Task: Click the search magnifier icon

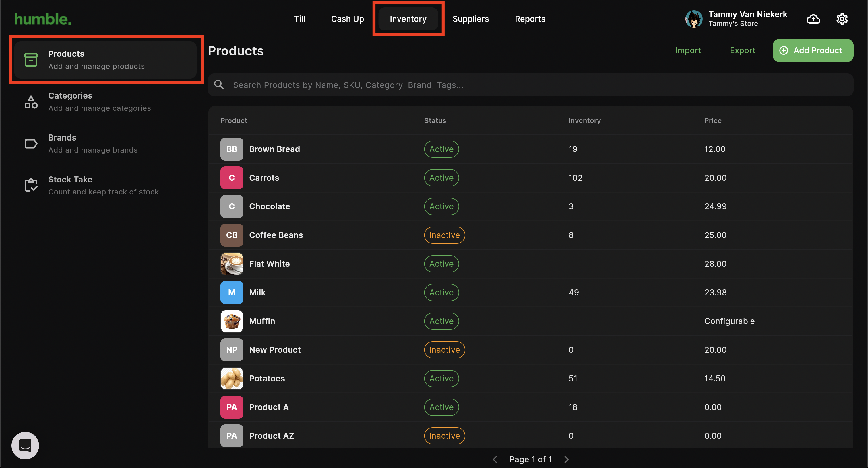Action: [219, 85]
